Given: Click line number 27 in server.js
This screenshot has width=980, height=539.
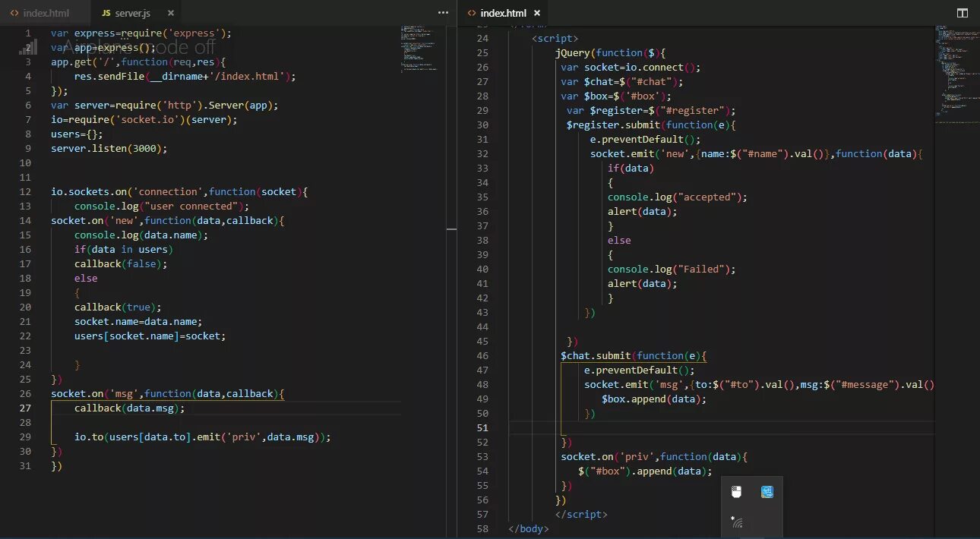Looking at the screenshot, I should 26,408.
